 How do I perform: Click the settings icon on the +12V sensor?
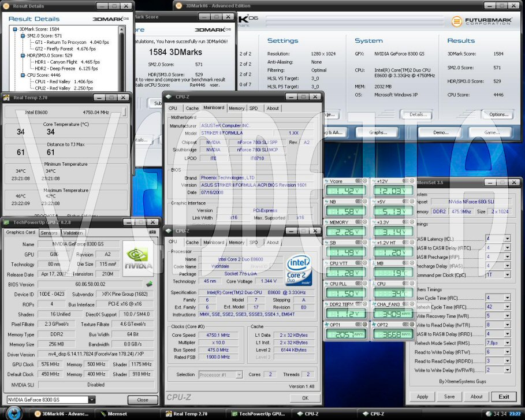pos(405,181)
